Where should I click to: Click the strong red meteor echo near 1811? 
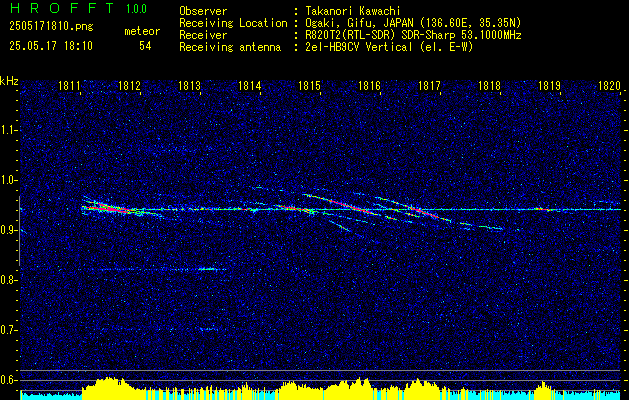106,208
